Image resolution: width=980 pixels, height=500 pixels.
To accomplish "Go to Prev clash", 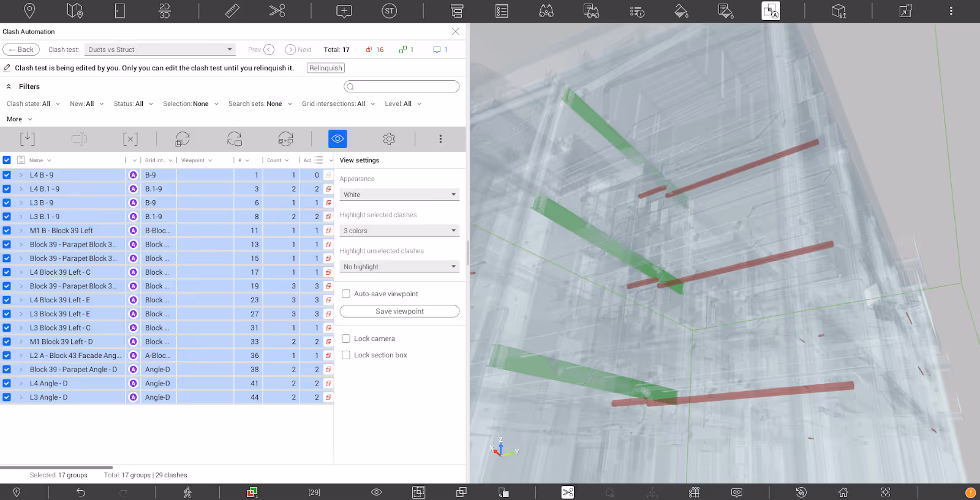I will point(261,50).
